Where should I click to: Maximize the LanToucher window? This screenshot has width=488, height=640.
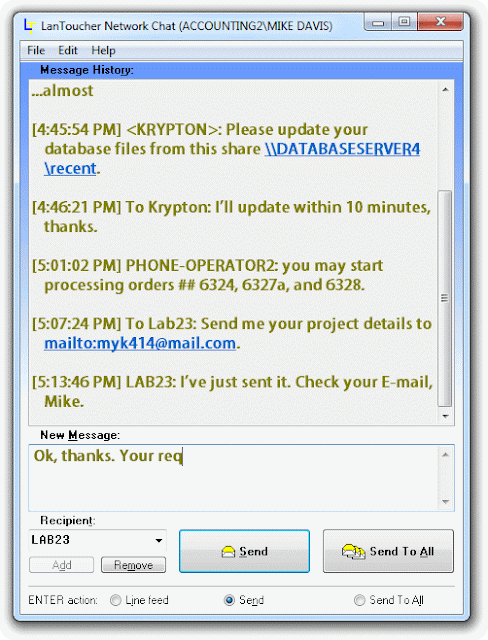pos(404,22)
